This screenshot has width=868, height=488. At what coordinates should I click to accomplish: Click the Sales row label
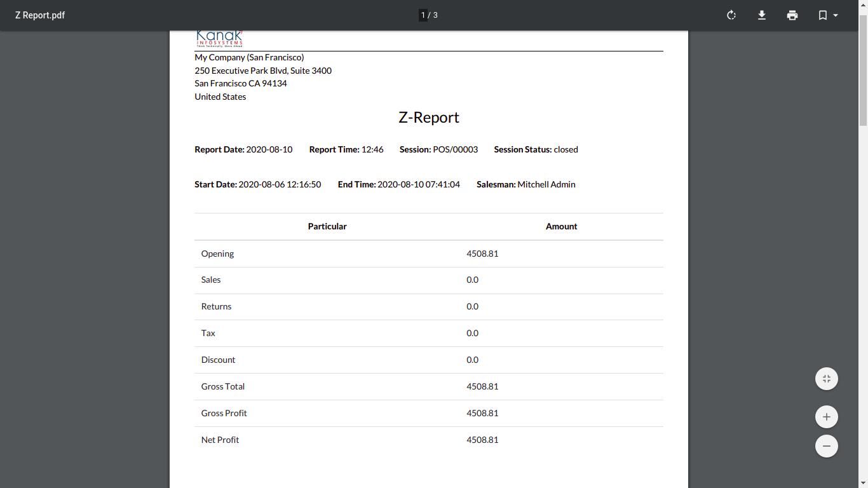click(211, 280)
